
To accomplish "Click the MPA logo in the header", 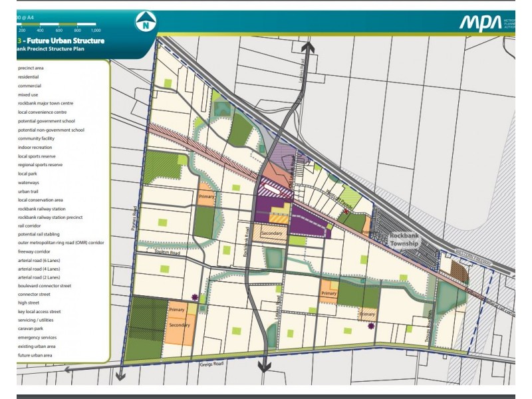I will (481, 23).
